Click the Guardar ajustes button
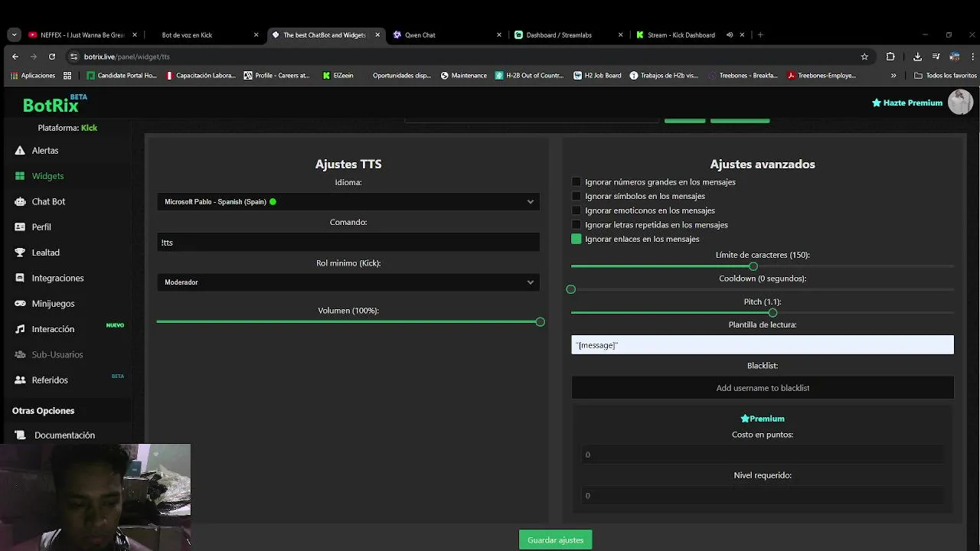Viewport: 980px width, 551px height. pos(556,540)
